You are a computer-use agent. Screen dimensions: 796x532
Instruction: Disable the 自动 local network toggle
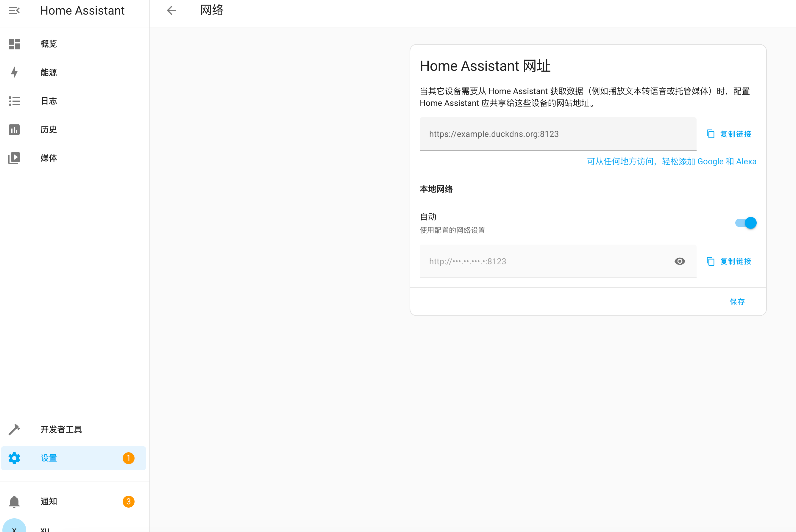point(746,223)
